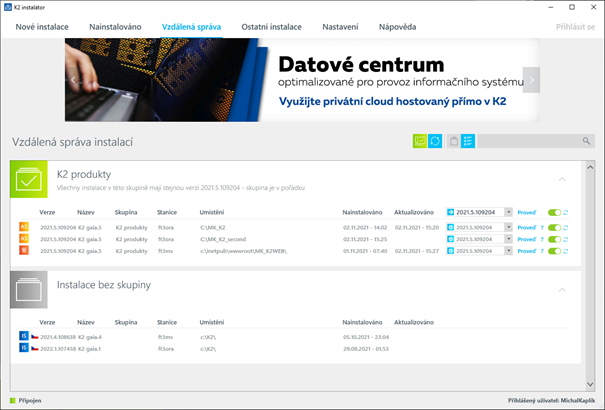Select version cell 2021.4.108638
This screenshot has height=410, width=605.
tap(58, 337)
